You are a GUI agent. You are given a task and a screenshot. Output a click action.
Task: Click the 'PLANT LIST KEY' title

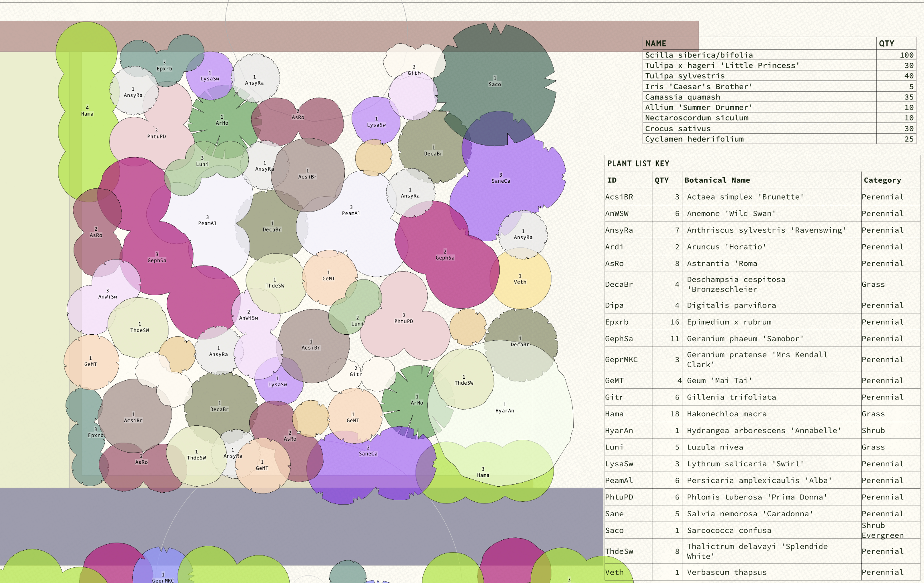(x=638, y=164)
